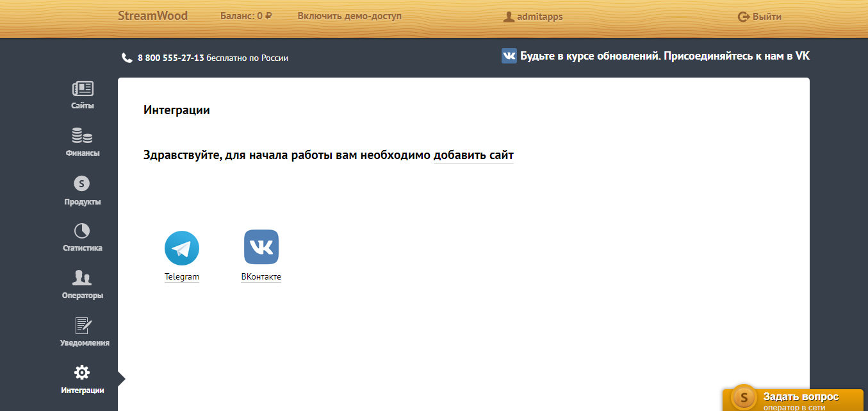
Task: Open the Интеграции gear icon
Action: [82, 372]
